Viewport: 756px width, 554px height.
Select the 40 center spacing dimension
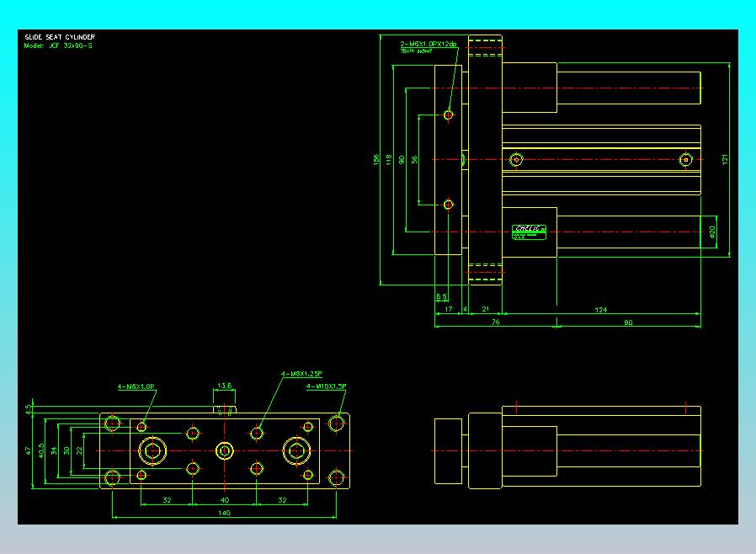[x=224, y=500]
